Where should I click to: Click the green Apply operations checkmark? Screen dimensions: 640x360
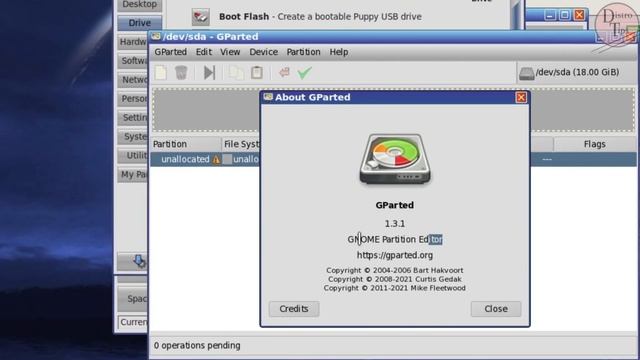coord(304,73)
